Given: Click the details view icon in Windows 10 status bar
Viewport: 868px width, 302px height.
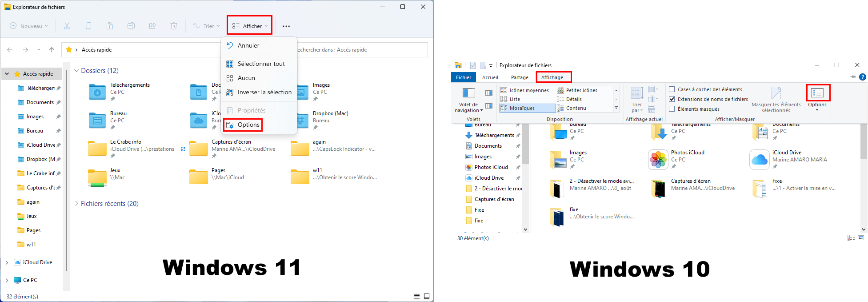Looking at the screenshot, I should 851,238.
